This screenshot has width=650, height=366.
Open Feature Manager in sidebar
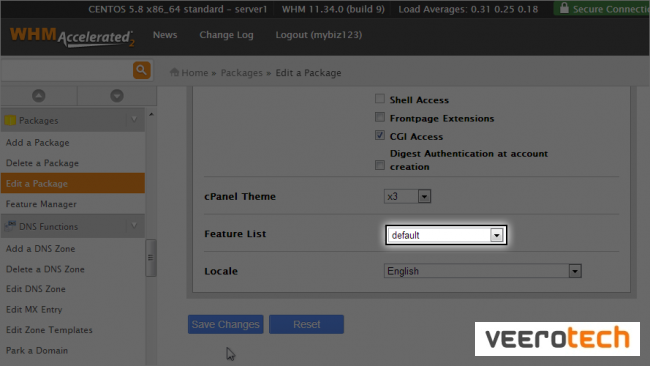(41, 204)
